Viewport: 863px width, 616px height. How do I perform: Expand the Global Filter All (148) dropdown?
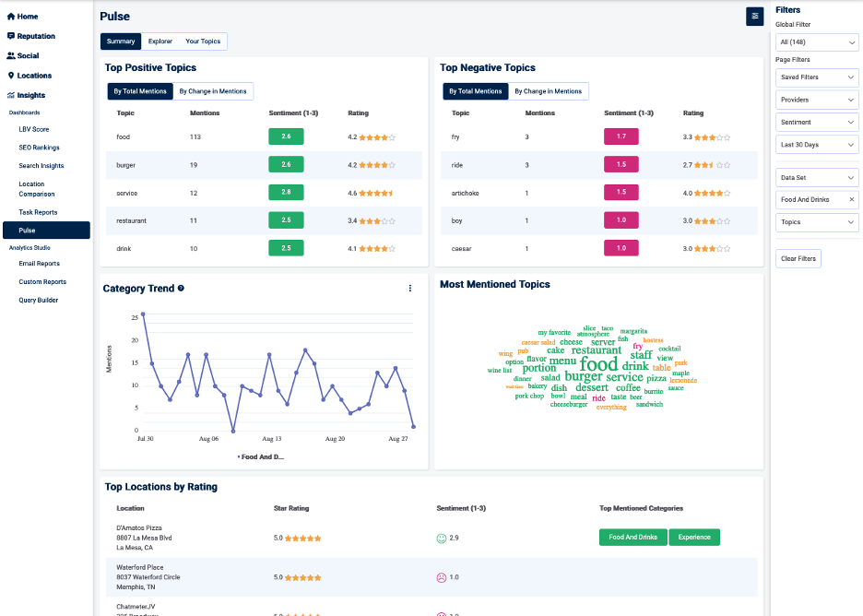816,42
